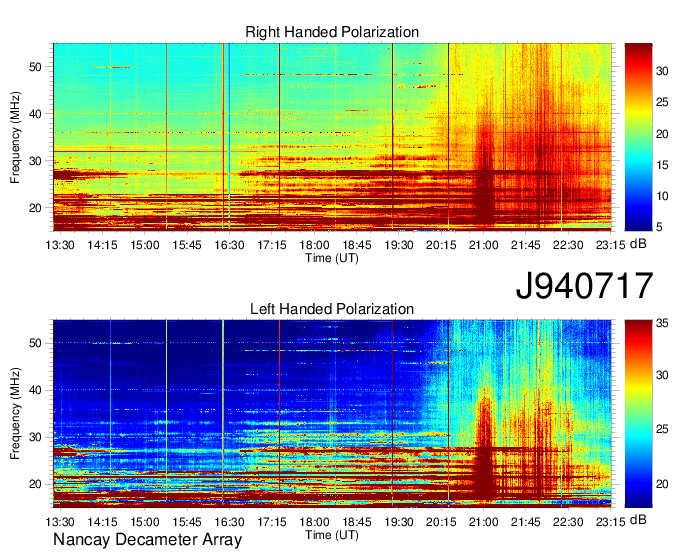
Task: Click the 19:30 time tick under Left Handed plot
Action: [x=399, y=522]
